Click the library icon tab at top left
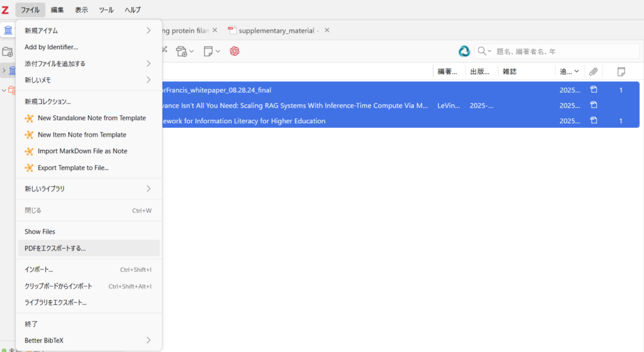This screenshot has width=644, height=352. click(8, 30)
